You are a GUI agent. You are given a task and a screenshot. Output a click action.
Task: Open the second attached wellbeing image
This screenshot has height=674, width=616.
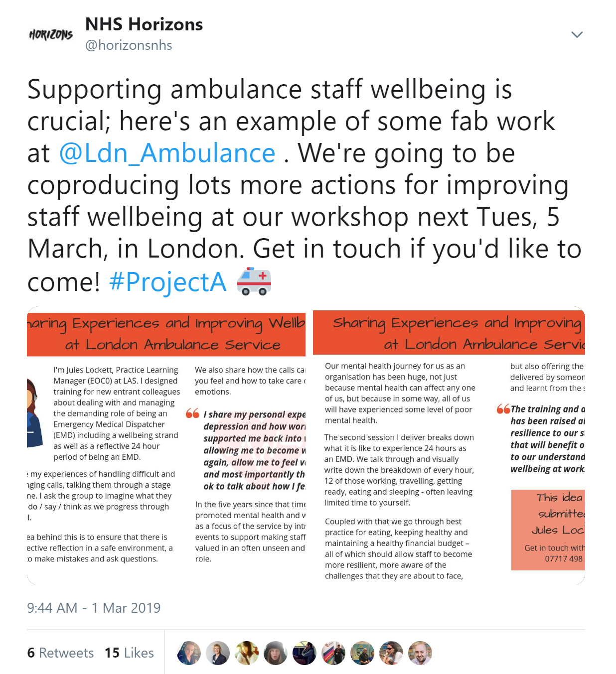coord(449,445)
